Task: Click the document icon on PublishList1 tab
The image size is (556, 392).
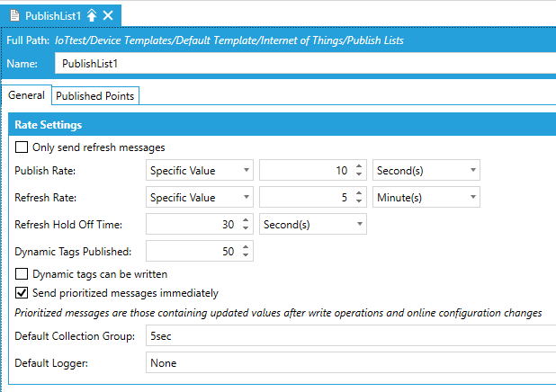Action: [x=14, y=15]
